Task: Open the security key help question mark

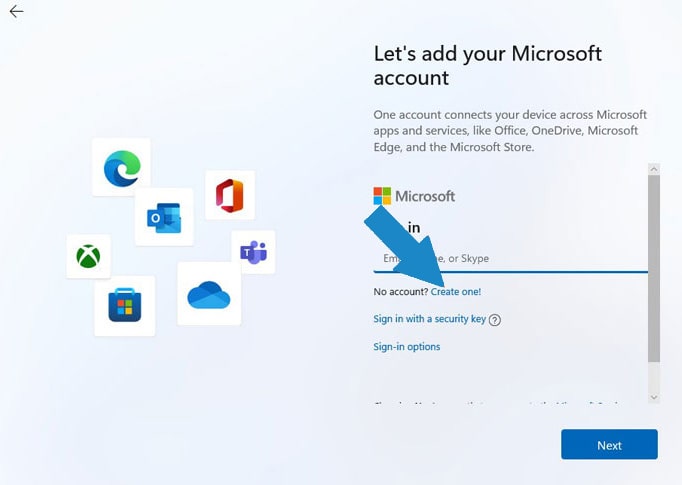Action: 495,320
